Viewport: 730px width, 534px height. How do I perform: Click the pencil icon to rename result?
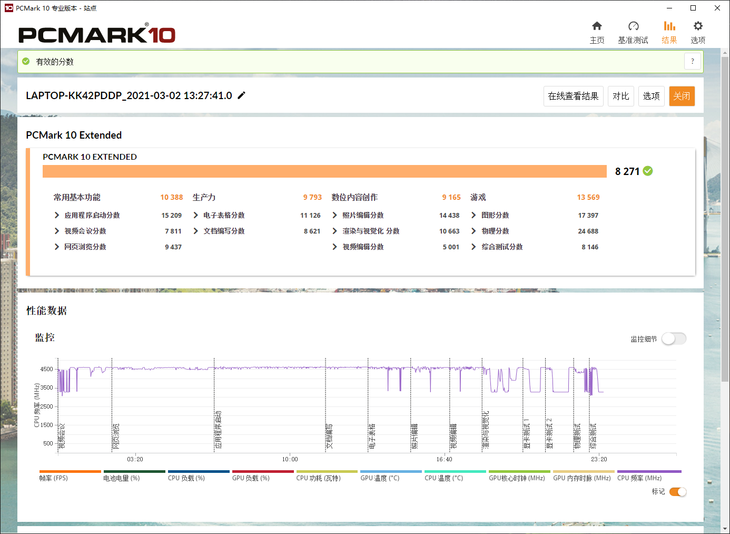(241, 96)
